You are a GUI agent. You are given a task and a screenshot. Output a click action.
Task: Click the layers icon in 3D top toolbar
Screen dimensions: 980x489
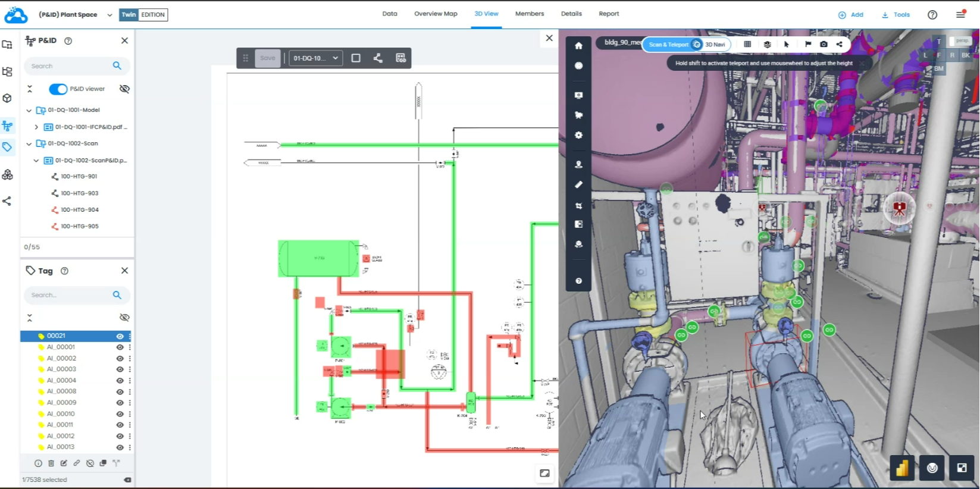[x=767, y=44]
